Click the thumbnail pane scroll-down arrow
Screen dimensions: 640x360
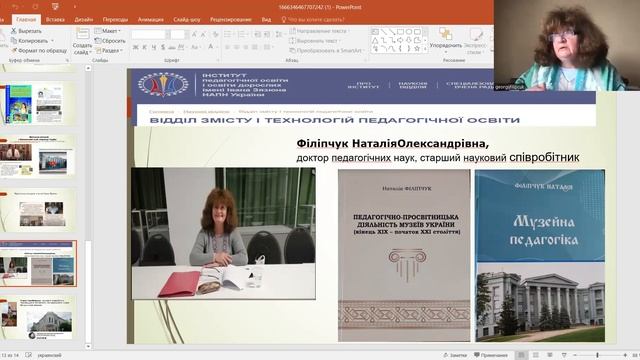(x=88, y=346)
